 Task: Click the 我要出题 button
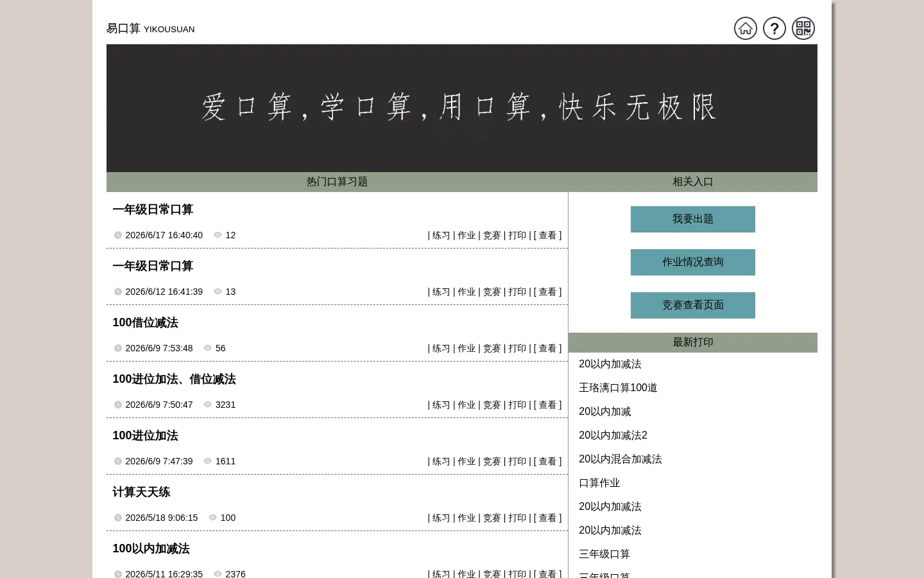click(693, 219)
